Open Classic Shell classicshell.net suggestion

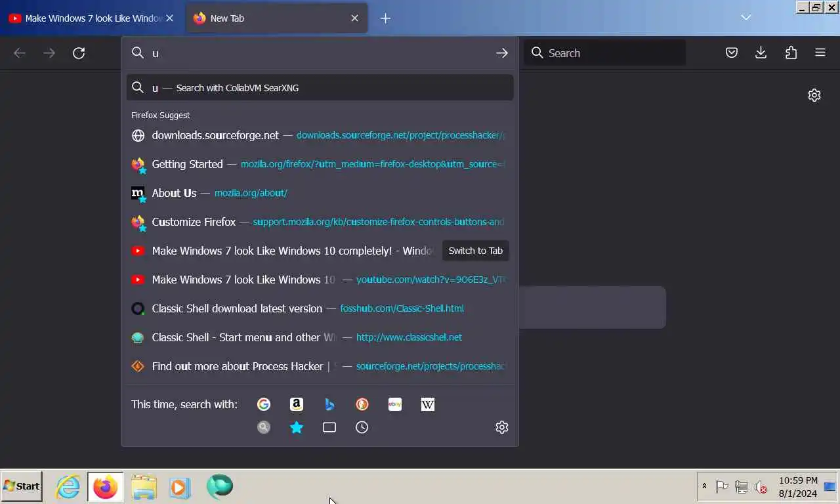pos(320,337)
